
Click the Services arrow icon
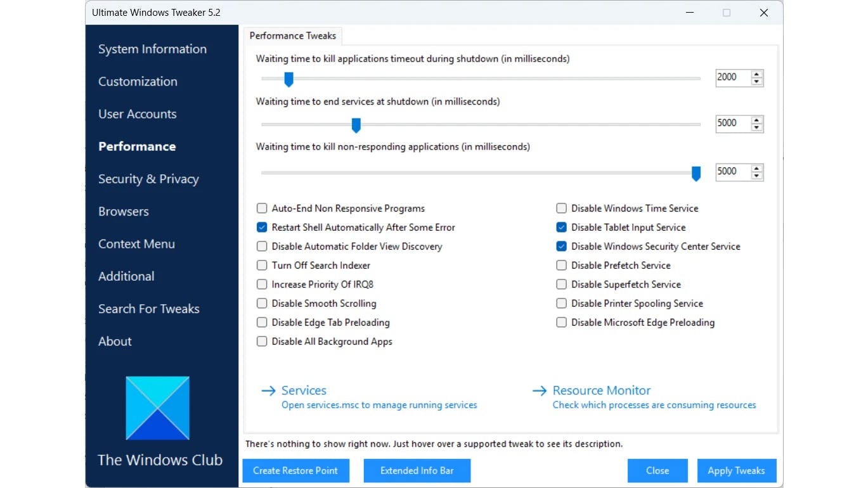click(268, 391)
